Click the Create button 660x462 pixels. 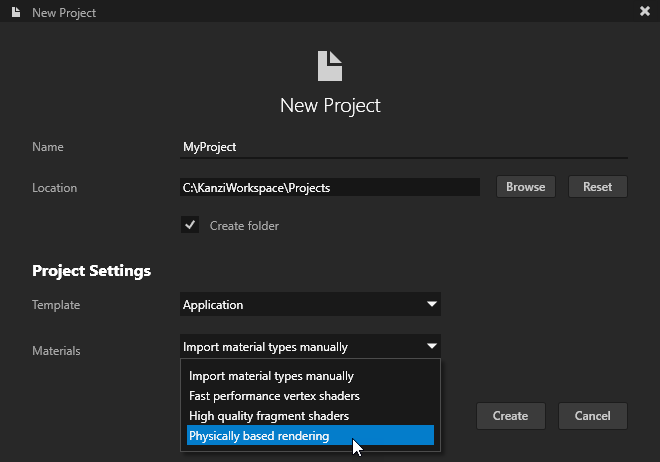pos(510,416)
